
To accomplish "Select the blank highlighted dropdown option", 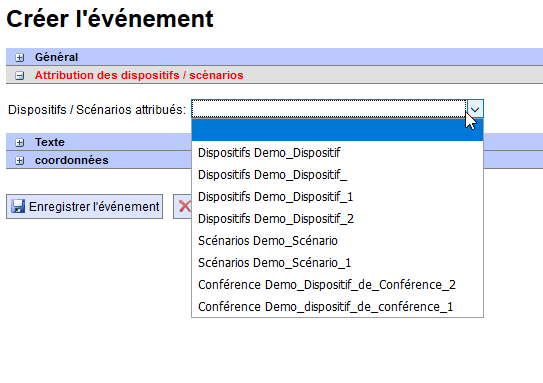I will (337, 130).
